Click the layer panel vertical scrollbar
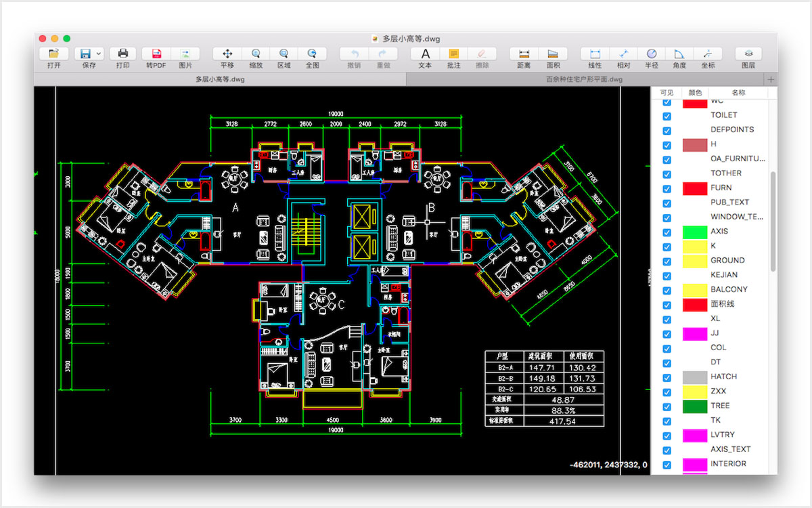The width and height of the screenshot is (812, 508). pyautogui.click(x=773, y=221)
